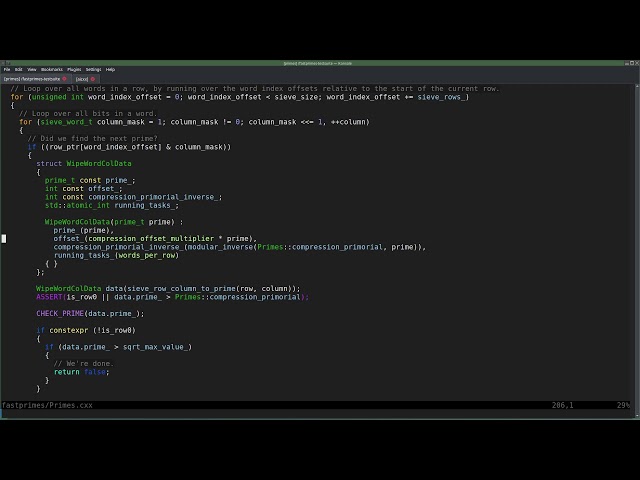Click the 'prime_t const prime_;' line
This screenshot has height=480, width=640.
pyautogui.click(x=90, y=180)
